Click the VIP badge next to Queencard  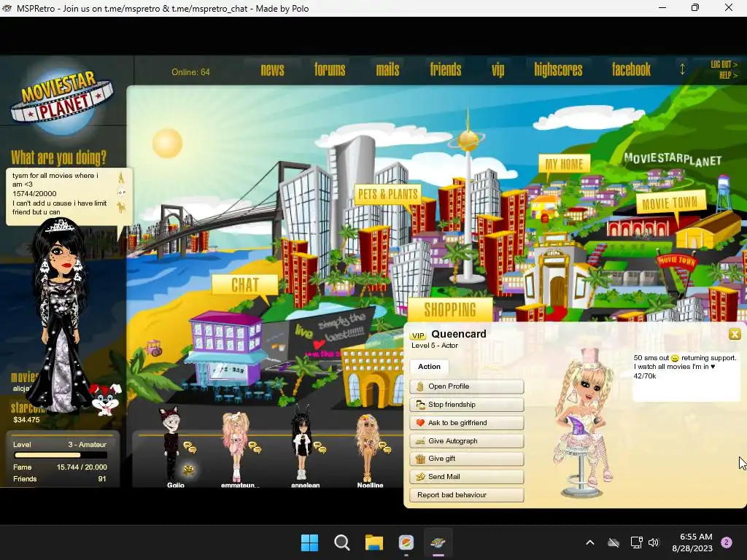coord(418,335)
